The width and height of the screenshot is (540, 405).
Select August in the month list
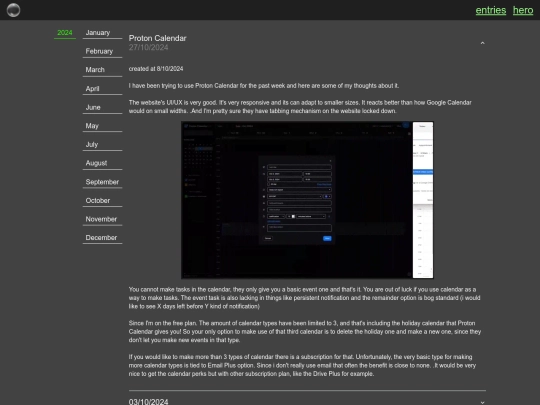pyautogui.click(x=102, y=163)
